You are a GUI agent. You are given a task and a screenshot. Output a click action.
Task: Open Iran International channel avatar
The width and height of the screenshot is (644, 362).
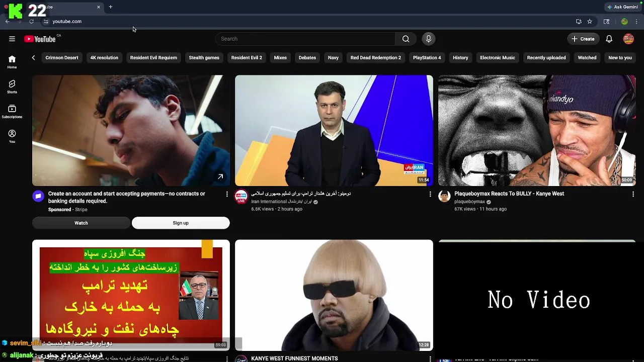pos(242,196)
